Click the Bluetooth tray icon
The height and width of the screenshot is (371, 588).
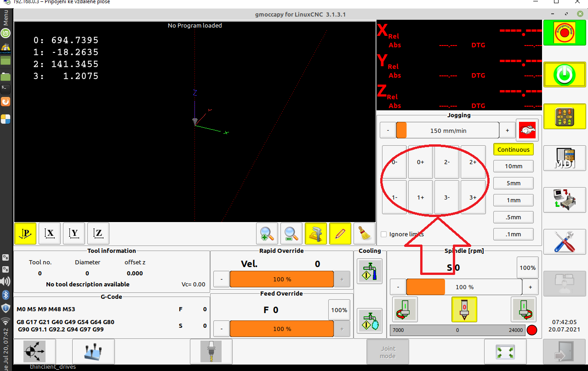coord(6,294)
